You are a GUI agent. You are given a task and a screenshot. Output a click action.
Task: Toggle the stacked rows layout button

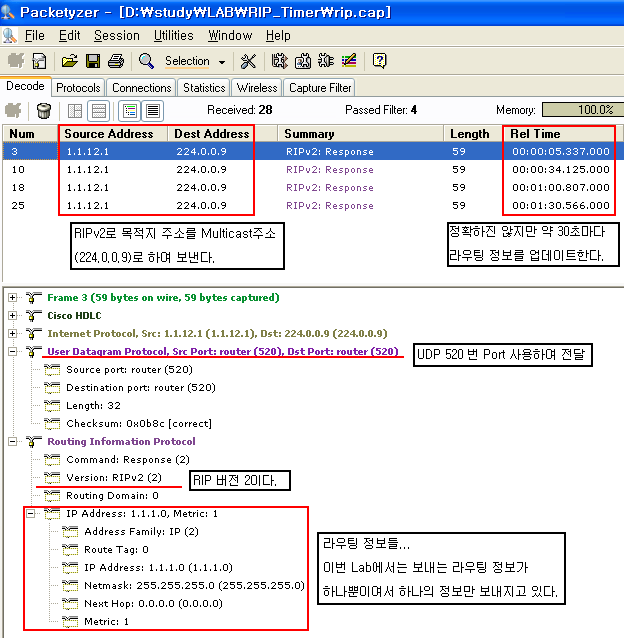[99, 111]
